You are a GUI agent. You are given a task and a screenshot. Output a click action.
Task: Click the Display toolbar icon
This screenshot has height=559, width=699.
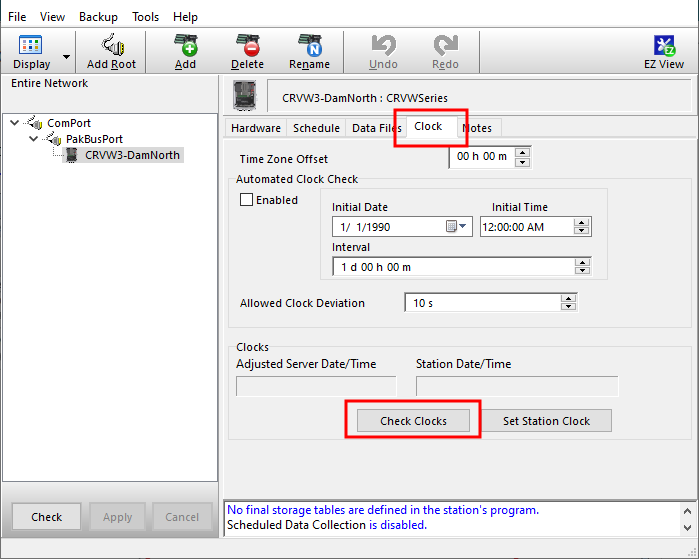pos(31,48)
